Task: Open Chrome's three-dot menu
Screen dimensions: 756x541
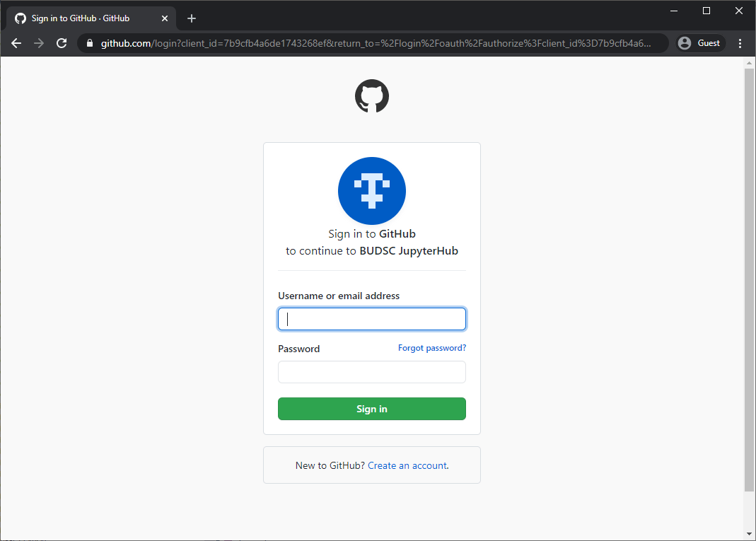Action: tap(740, 43)
